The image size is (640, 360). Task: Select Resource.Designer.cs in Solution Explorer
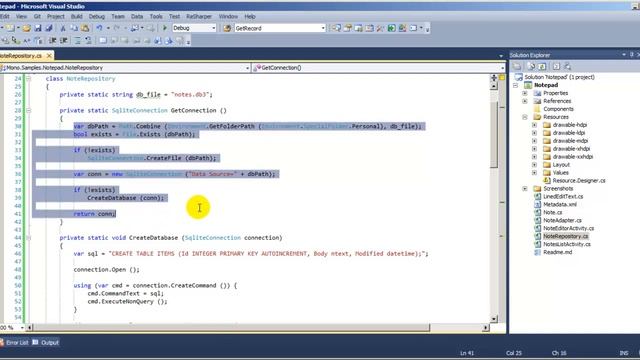coord(579,180)
